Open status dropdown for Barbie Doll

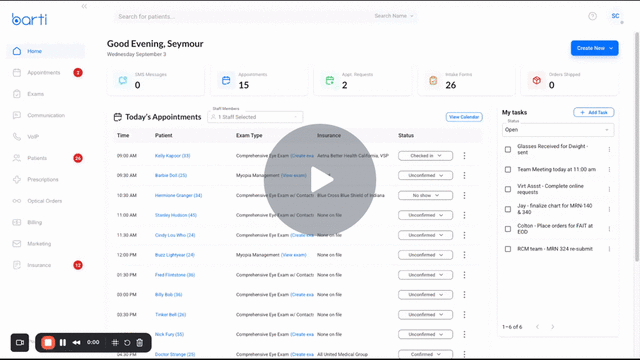click(x=425, y=175)
